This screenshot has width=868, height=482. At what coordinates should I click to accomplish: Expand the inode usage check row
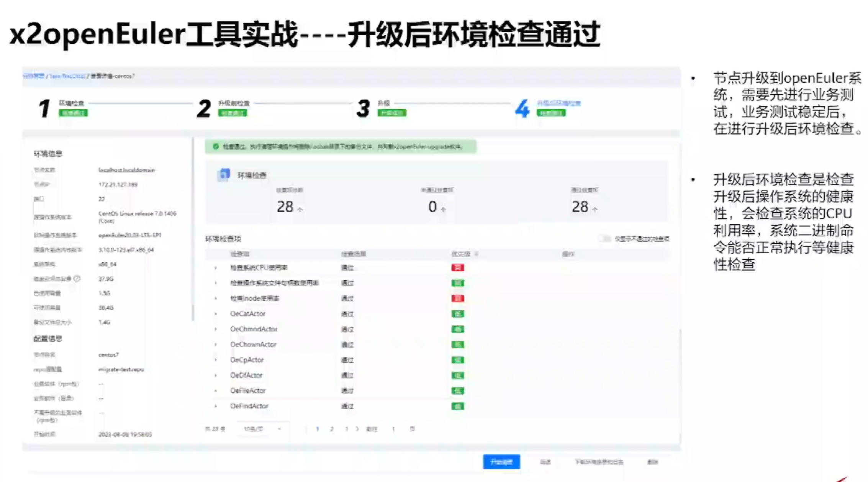216,298
